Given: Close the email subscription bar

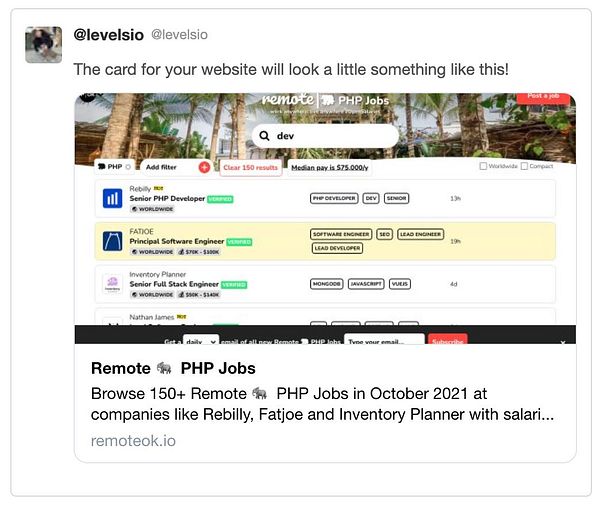Looking at the screenshot, I should click(562, 342).
